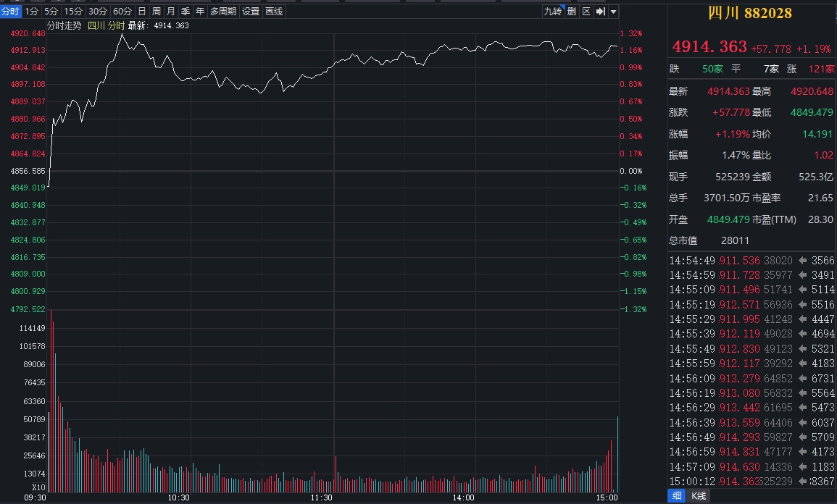This screenshot has width=837, height=504.
Task: Click the 11:30 time axis marker
Action: coord(321,497)
